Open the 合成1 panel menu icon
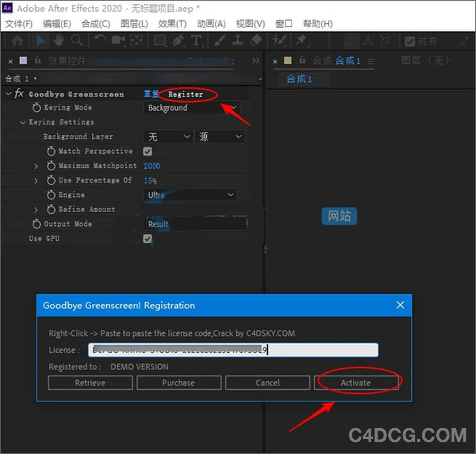The image size is (476, 454). [370, 61]
